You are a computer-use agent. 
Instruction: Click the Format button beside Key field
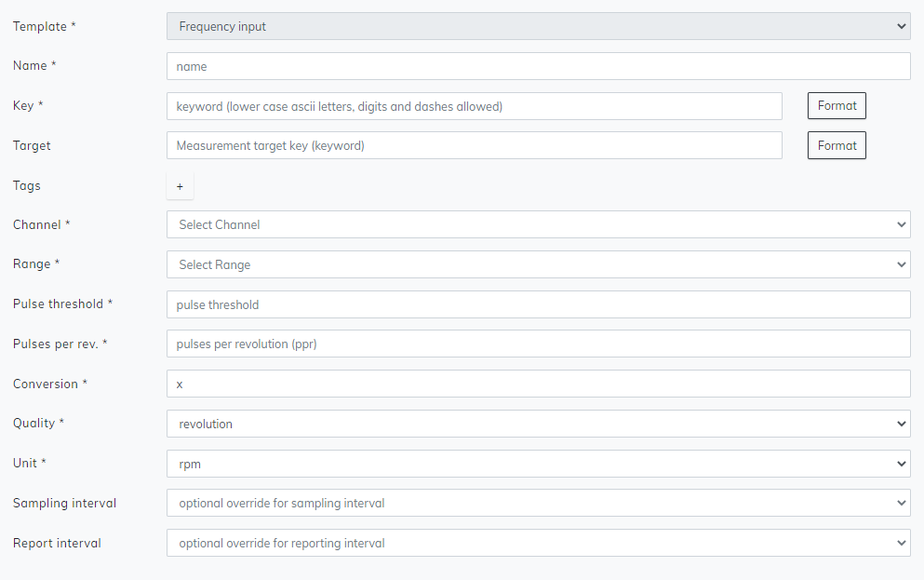(837, 105)
